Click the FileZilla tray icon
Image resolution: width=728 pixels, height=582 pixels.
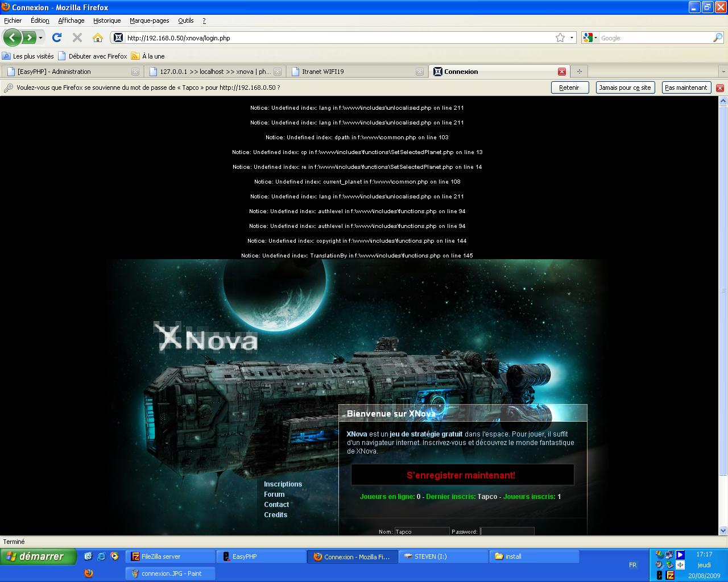point(670,575)
